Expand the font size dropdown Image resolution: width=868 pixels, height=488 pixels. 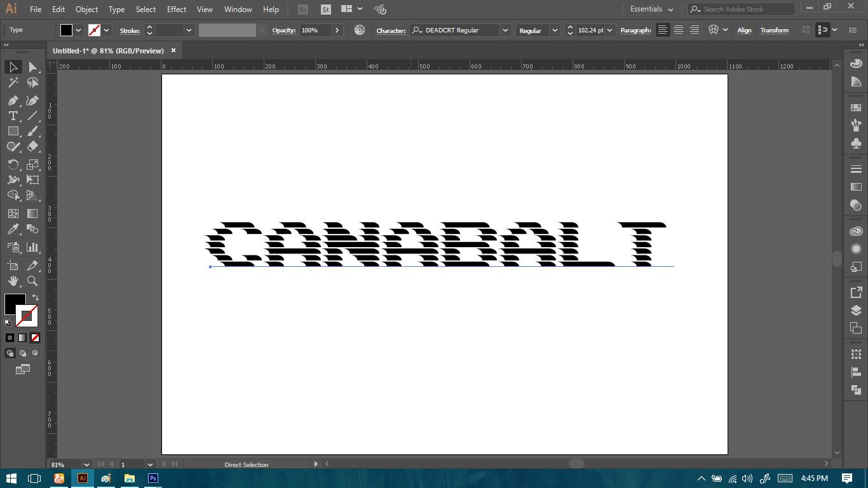[610, 30]
